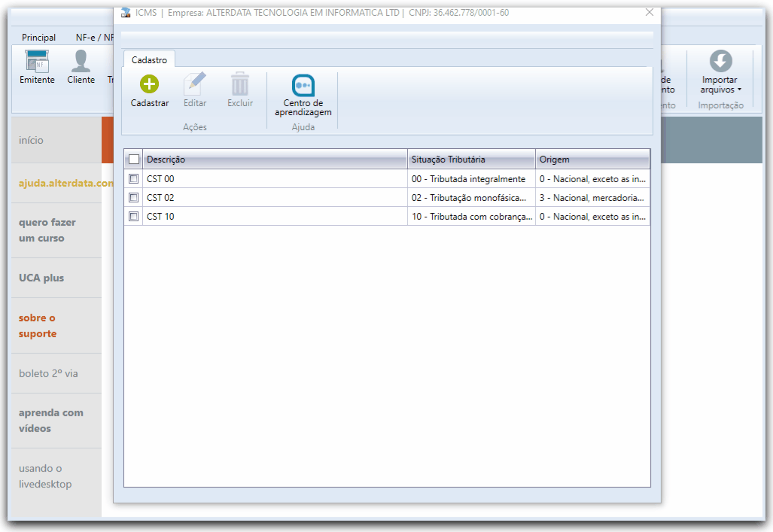
Task: Select the CST 10 description cell
Action: pyautogui.click(x=275, y=216)
